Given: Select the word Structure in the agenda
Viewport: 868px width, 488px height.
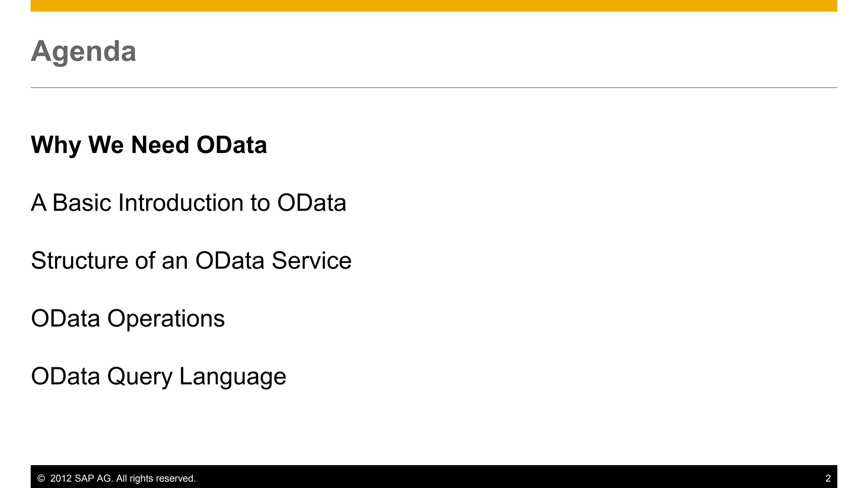Looking at the screenshot, I should click(80, 261).
